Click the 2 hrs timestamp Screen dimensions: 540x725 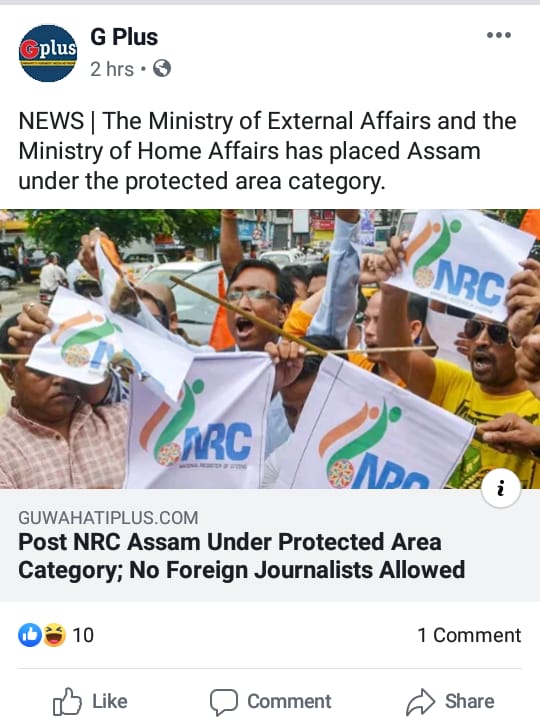click(x=112, y=69)
